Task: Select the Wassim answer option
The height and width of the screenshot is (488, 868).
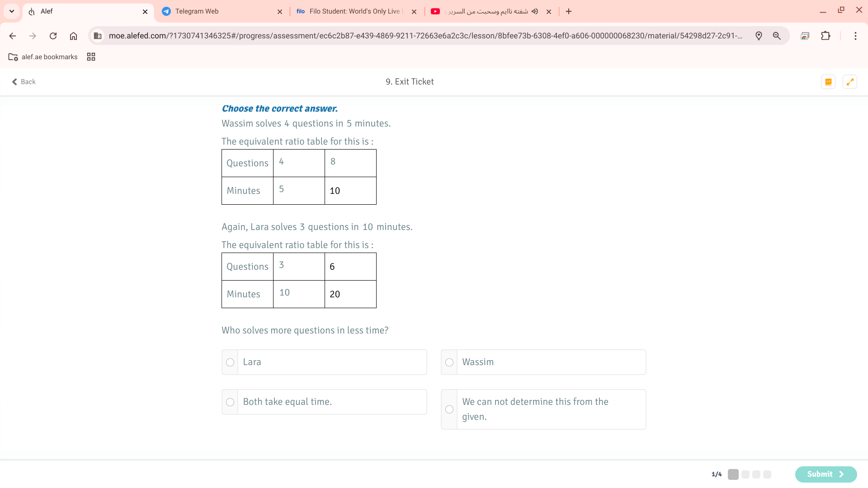Action: click(x=449, y=362)
